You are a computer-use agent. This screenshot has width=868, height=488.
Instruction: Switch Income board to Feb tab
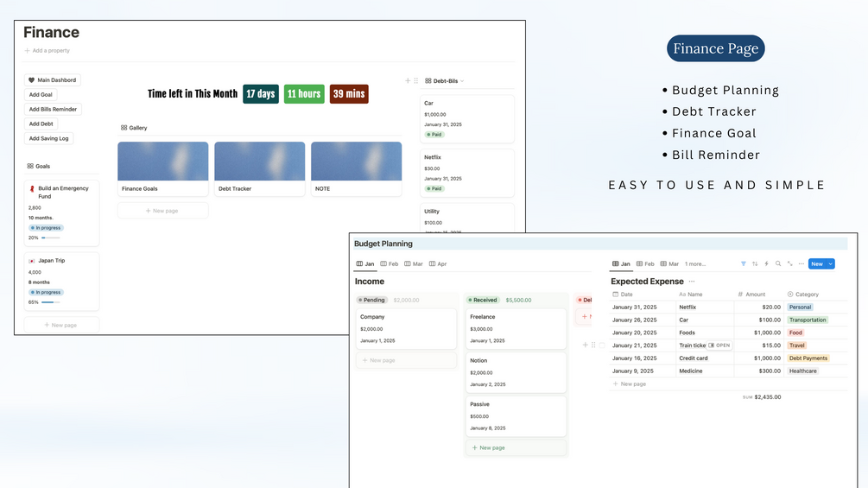[x=390, y=264]
